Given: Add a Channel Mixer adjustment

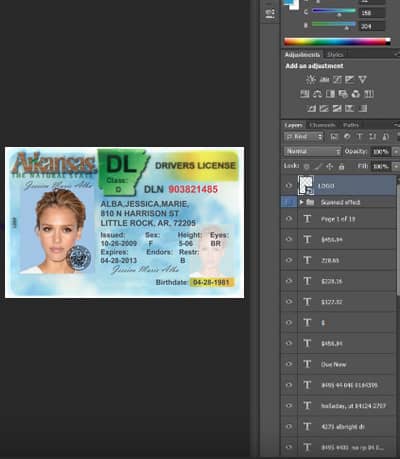Looking at the screenshot, I should pos(356,94).
